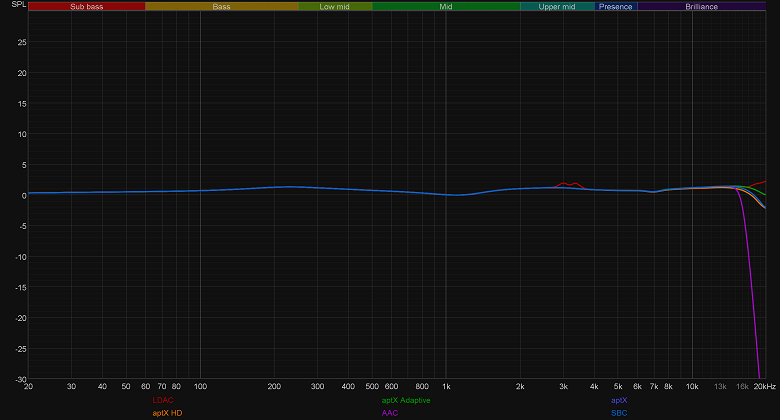Click the 0 SPL axis value
The height and width of the screenshot is (420, 780).
[x=24, y=196]
